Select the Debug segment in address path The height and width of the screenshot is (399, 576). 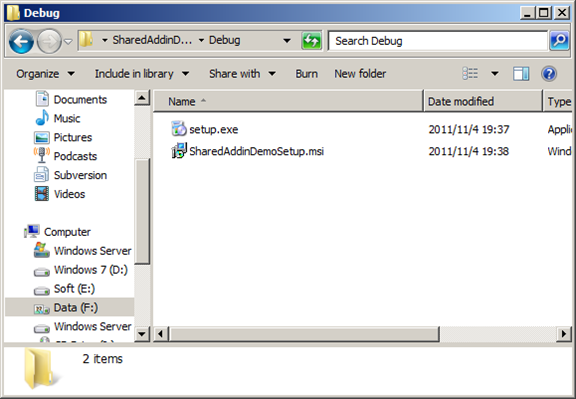tap(224, 40)
